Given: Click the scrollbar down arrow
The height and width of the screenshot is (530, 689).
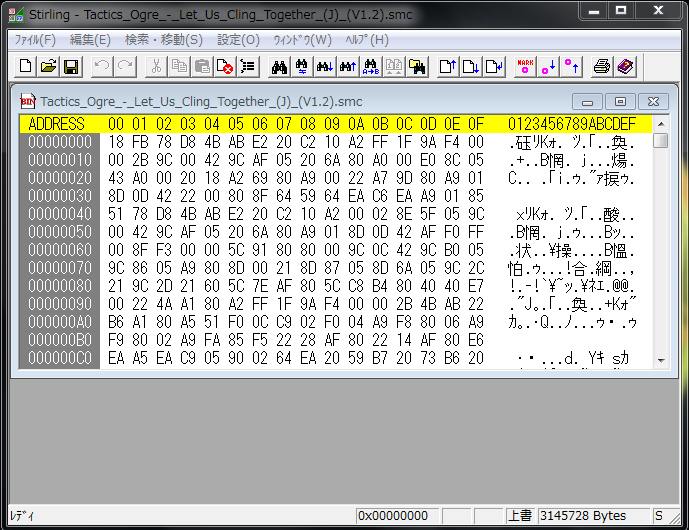Looking at the screenshot, I should 661,360.
